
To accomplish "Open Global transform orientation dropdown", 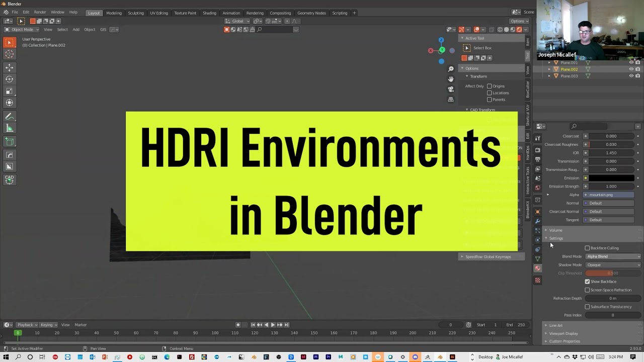I will click(237, 21).
